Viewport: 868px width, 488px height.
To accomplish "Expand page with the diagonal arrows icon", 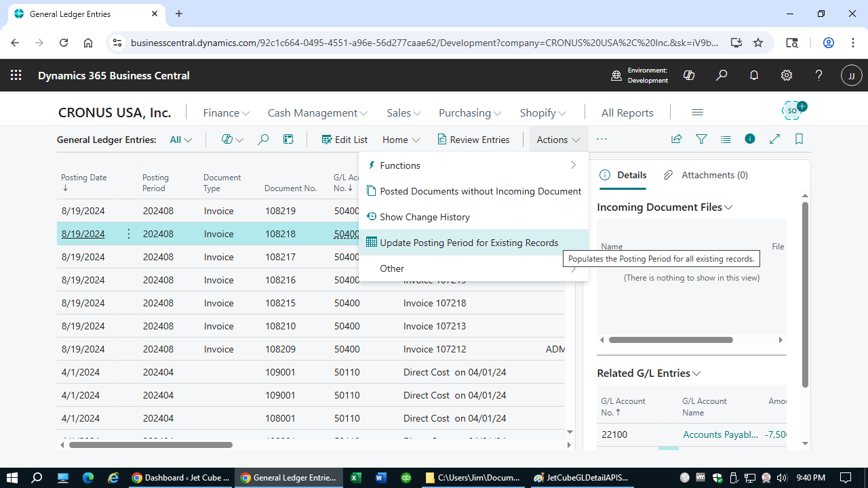I will coord(774,140).
